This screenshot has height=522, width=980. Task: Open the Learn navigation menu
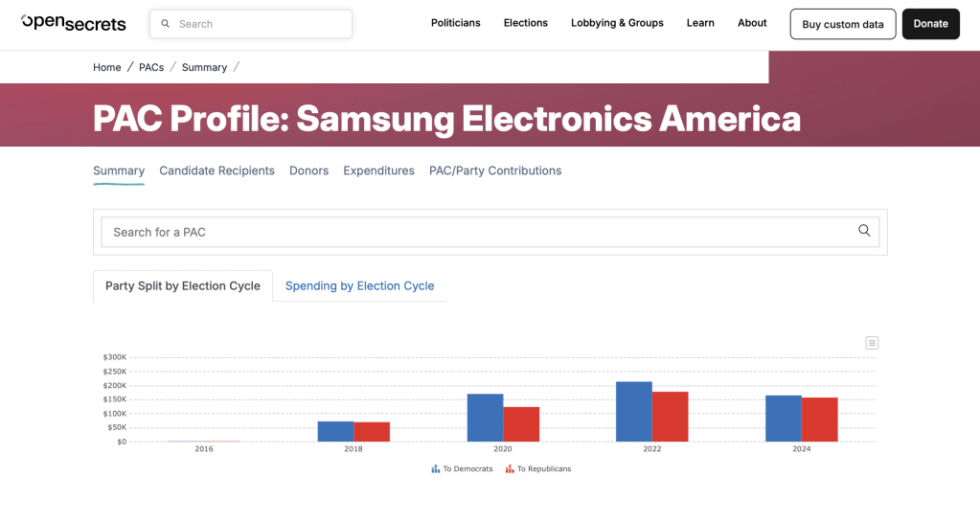(700, 23)
